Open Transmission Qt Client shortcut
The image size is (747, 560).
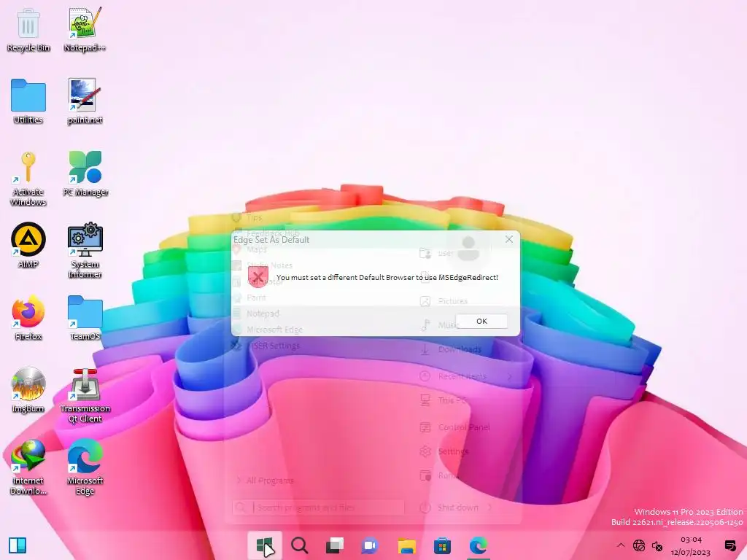tap(85, 395)
